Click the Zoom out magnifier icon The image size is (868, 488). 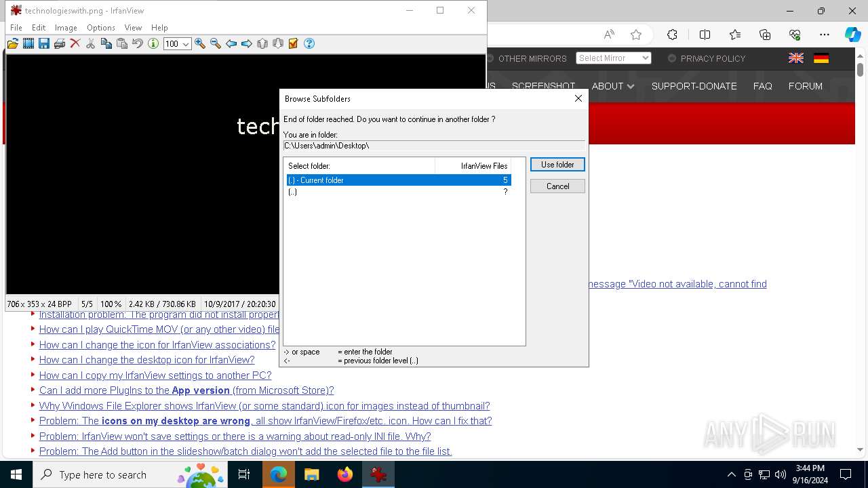tap(216, 43)
